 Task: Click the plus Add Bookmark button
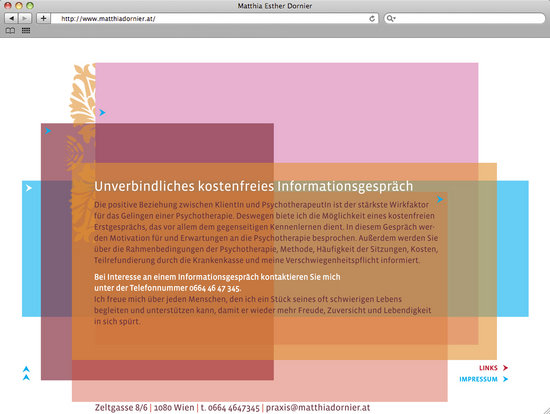43,18
